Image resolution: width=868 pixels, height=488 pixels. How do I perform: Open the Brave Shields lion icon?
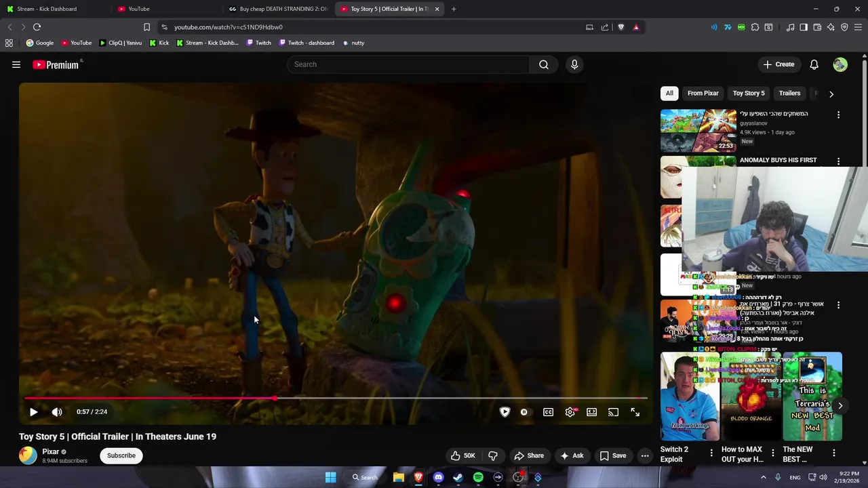pyautogui.click(x=620, y=27)
